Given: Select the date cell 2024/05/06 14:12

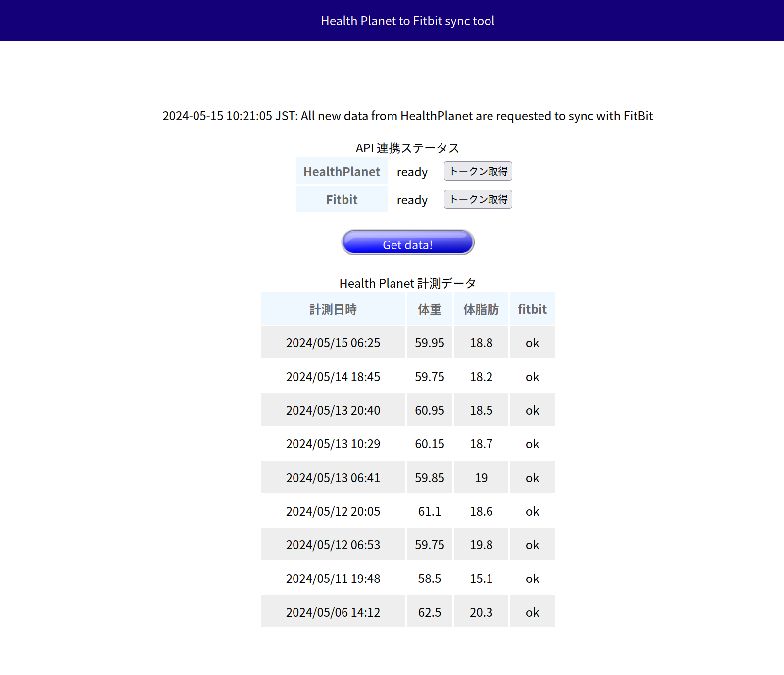Looking at the screenshot, I should coord(333,612).
